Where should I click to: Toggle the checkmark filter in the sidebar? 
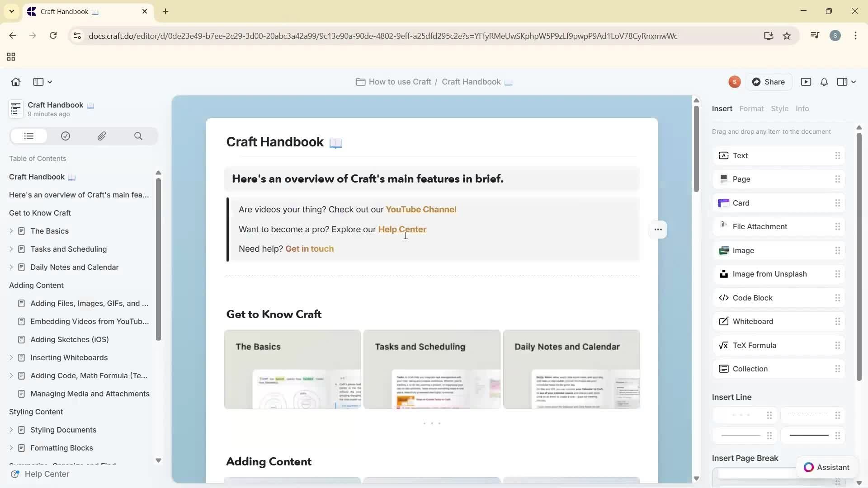click(x=65, y=136)
